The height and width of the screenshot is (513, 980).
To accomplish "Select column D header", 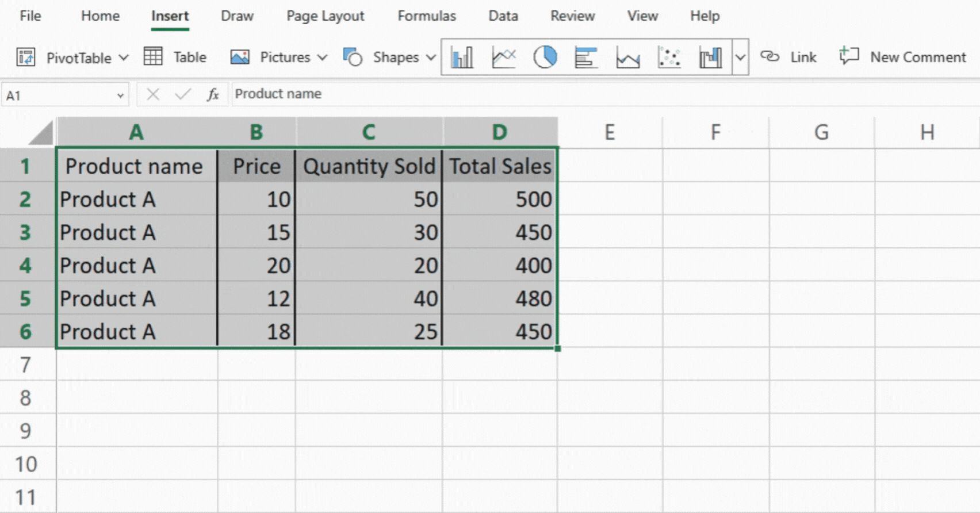I will (x=500, y=132).
